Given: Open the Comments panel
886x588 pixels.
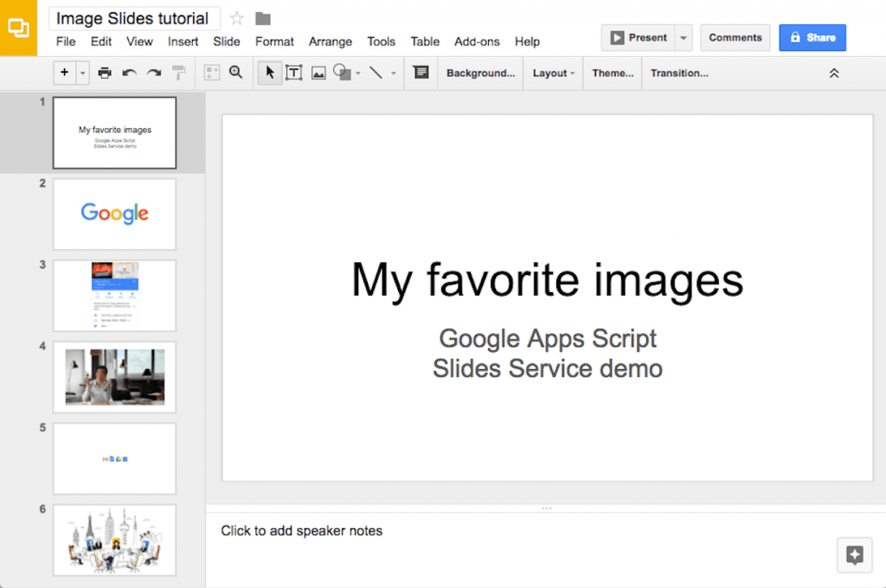Looking at the screenshot, I should click(735, 37).
